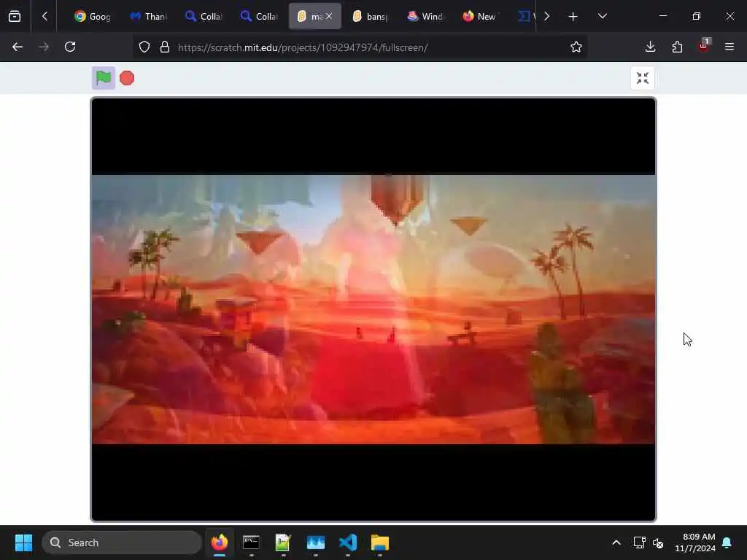Show hidden system tray icons

(x=616, y=542)
